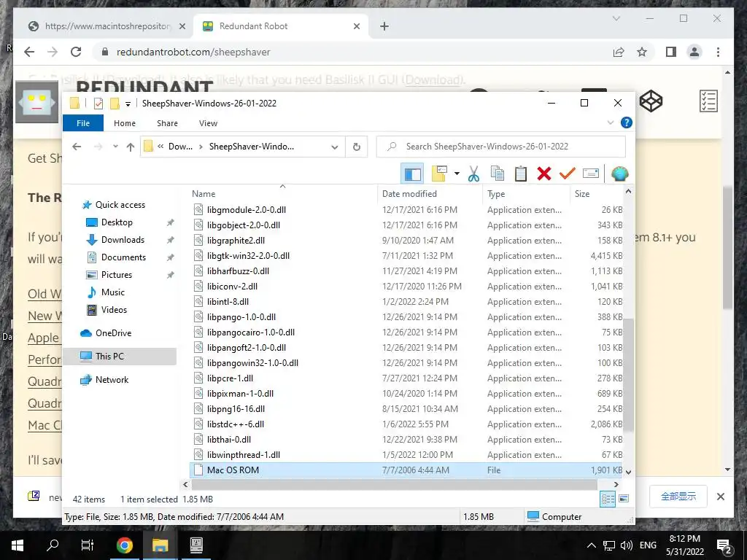This screenshot has width=747, height=560.
Task: Click the Chrome address bar URL
Action: 193,52
